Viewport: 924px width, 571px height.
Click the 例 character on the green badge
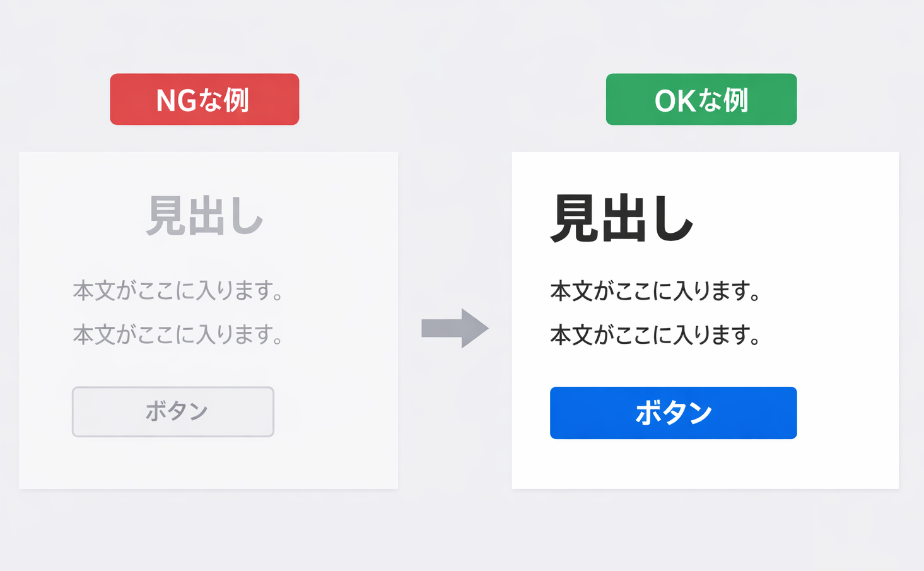[x=735, y=100]
